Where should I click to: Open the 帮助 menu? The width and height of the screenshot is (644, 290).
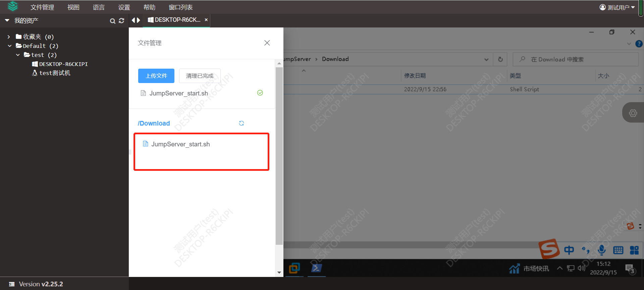coord(150,7)
